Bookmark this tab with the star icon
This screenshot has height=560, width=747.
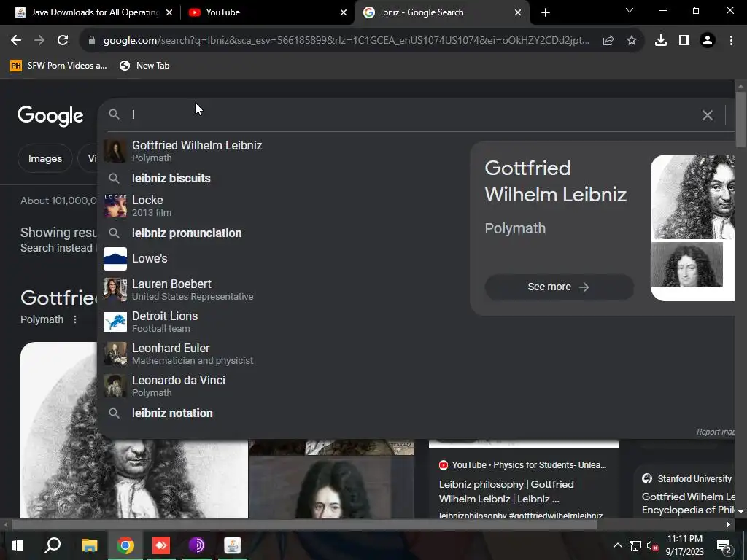click(x=632, y=41)
